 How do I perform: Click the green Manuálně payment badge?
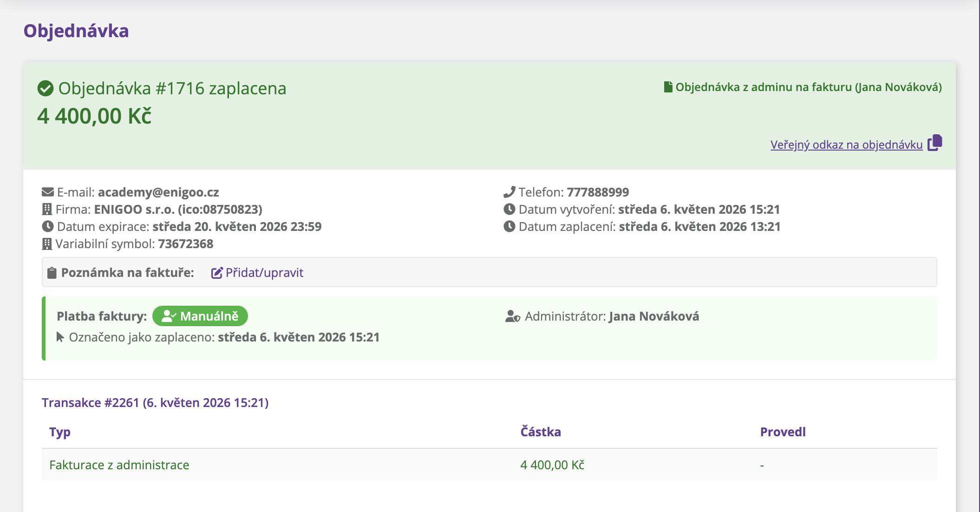coord(200,316)
